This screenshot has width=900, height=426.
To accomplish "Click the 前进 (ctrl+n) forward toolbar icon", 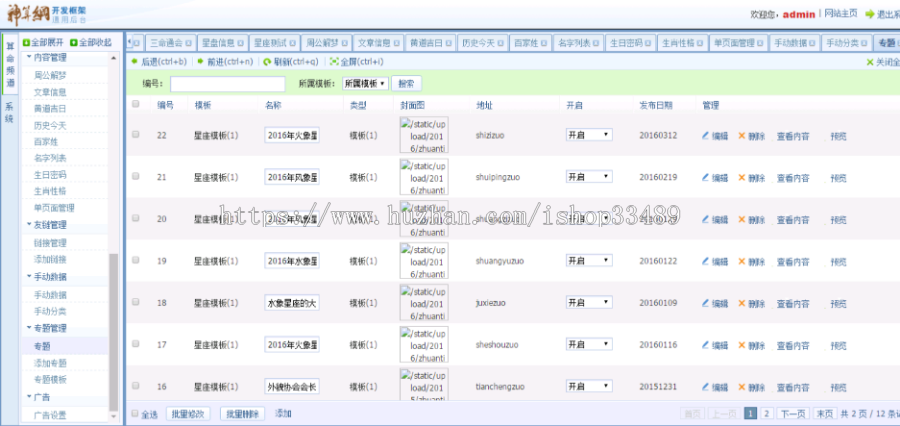I will (200, 61).
